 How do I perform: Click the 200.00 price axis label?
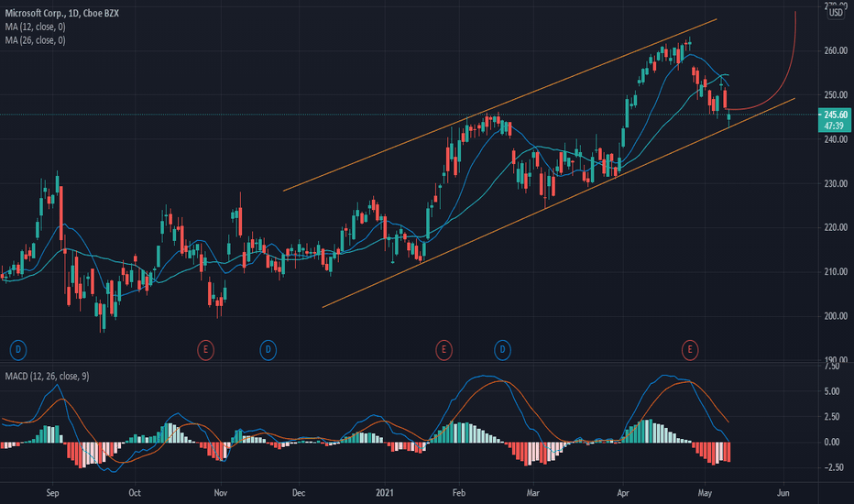coord(836,316)
